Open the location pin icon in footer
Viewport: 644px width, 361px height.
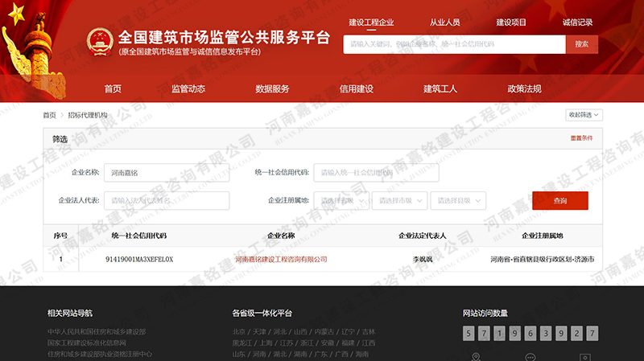[x=476, y=357]
